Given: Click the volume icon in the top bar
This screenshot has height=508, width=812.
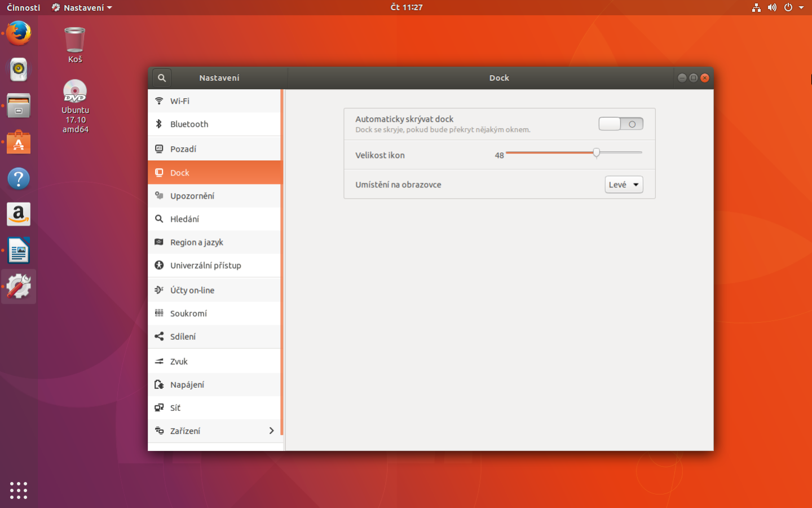Looking at the screenshot, I should pos(772,7).
